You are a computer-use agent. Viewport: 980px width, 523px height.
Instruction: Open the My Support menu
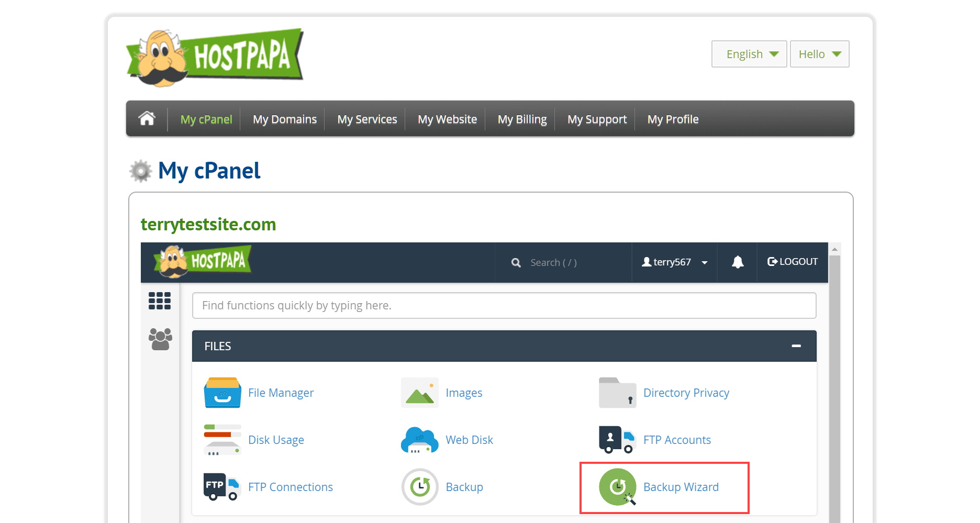pos(597,119)
